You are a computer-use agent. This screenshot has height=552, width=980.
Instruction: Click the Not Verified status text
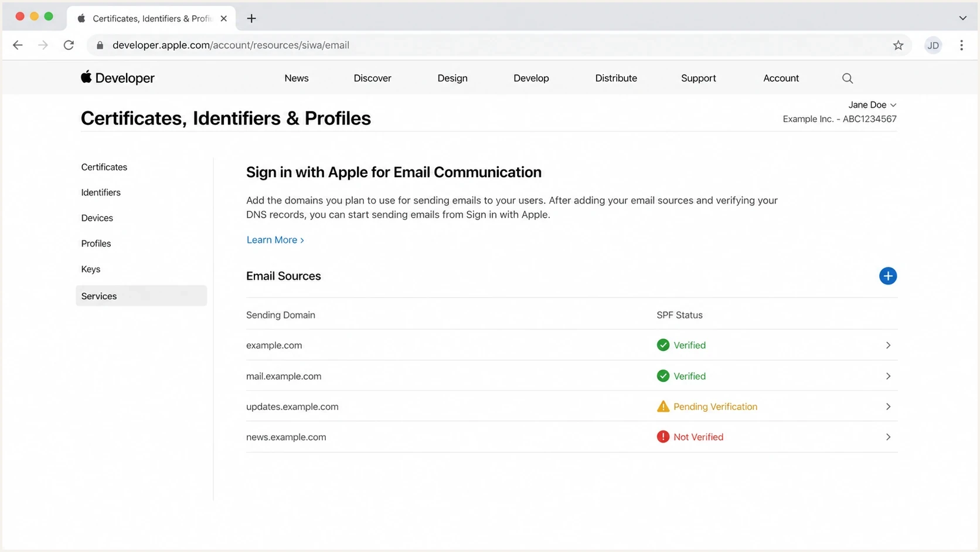[698, 437]
